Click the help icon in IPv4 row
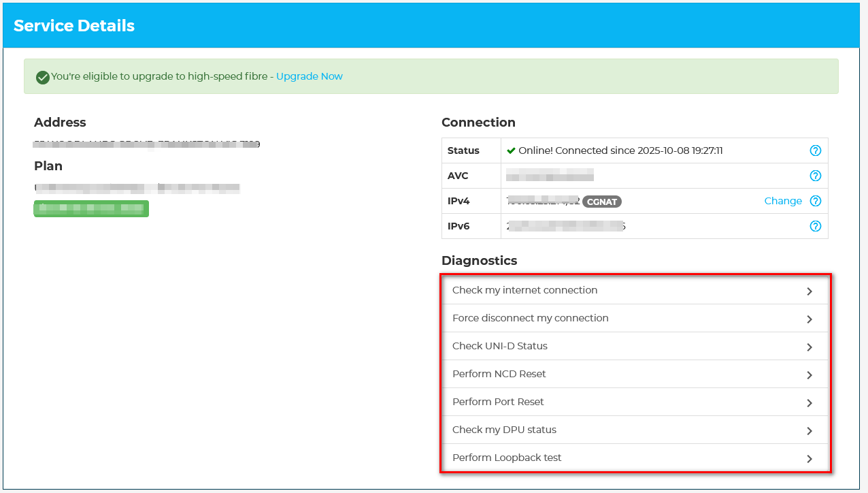868x493 pixels. tap(816, 201)
